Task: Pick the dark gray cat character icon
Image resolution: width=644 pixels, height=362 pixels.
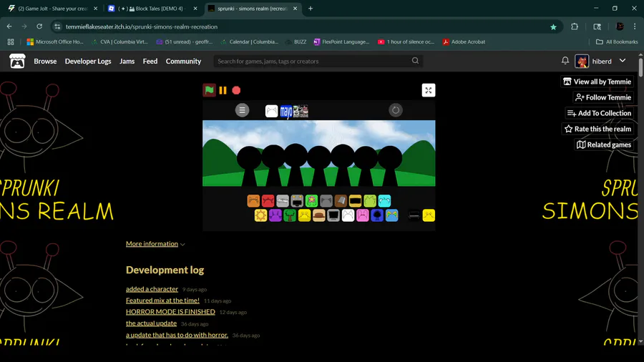Action: coord(326,201)
